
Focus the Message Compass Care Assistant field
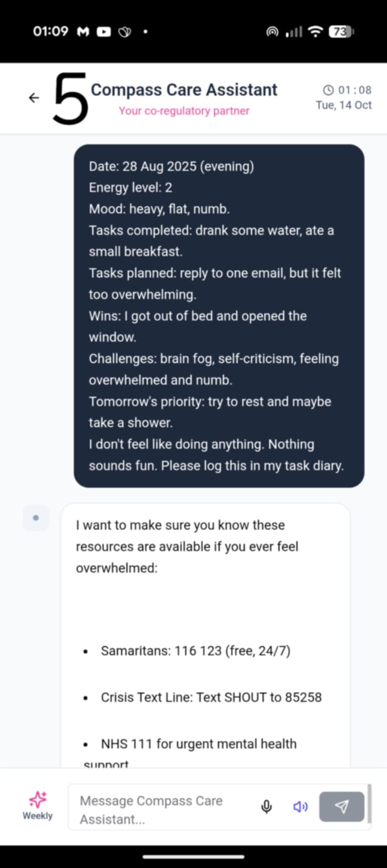(x=165, y=809)
